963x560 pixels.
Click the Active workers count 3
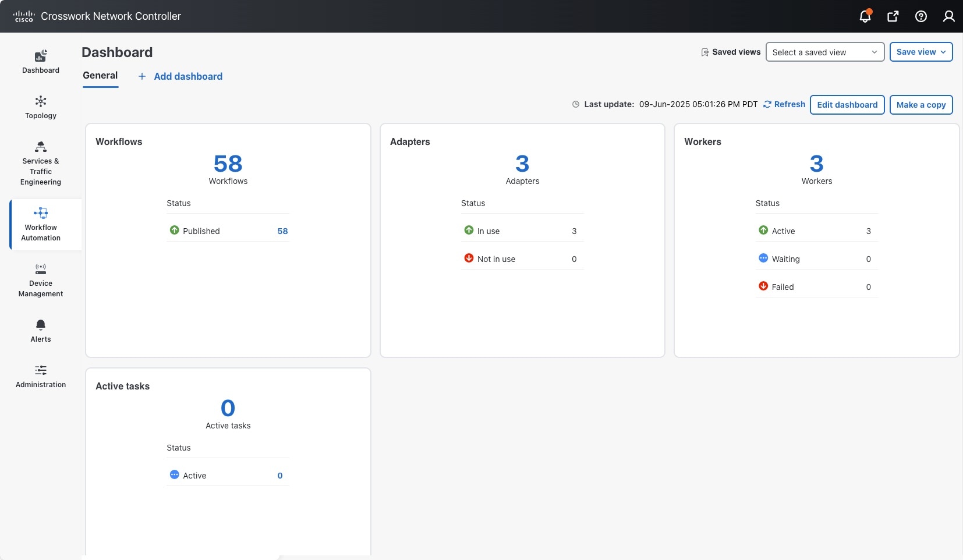pyautogui.click(x=869, y=231)
